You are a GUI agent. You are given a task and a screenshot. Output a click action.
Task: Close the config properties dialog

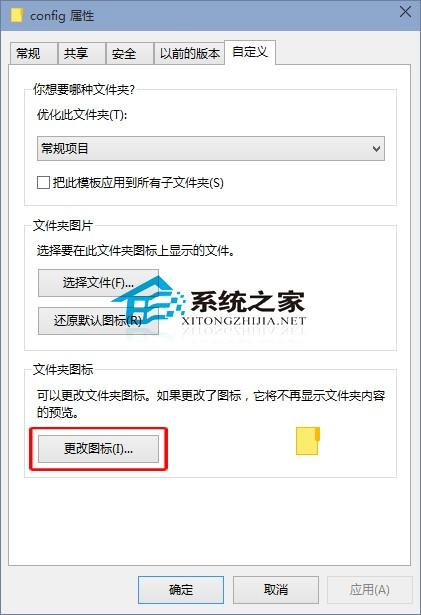point(405,12)
